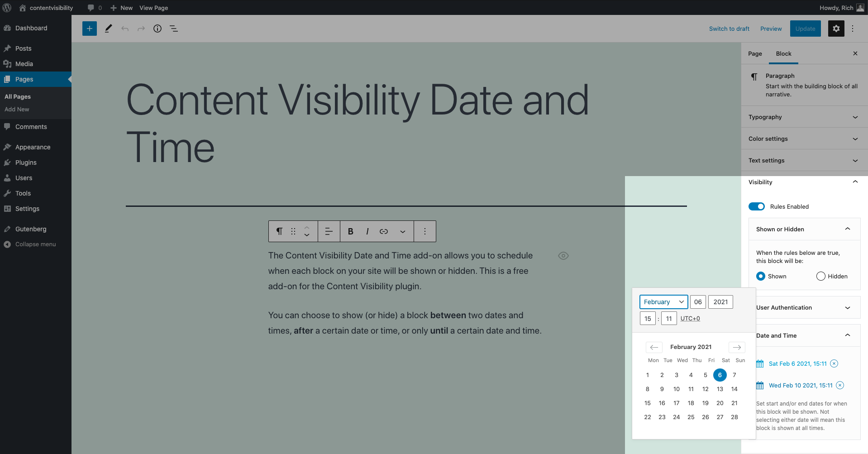Click the year input field 2021
Image resolution: width=868 pixels, height=454 pixels.
tap(720, 302)
